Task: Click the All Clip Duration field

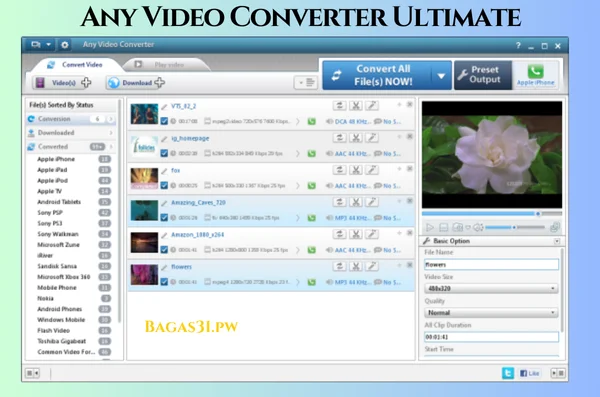Action: tap(491, 337)
